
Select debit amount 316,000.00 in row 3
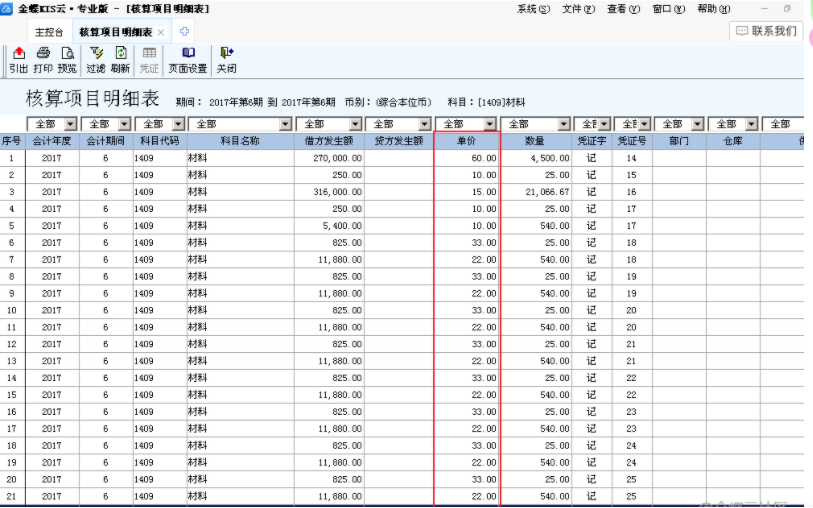[329, 192]
